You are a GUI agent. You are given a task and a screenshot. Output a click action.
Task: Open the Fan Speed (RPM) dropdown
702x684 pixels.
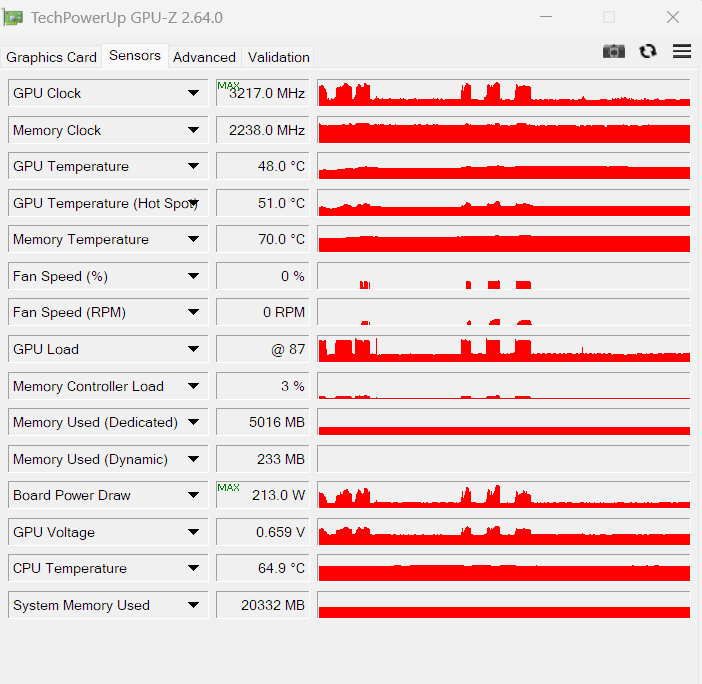[193, 312]
